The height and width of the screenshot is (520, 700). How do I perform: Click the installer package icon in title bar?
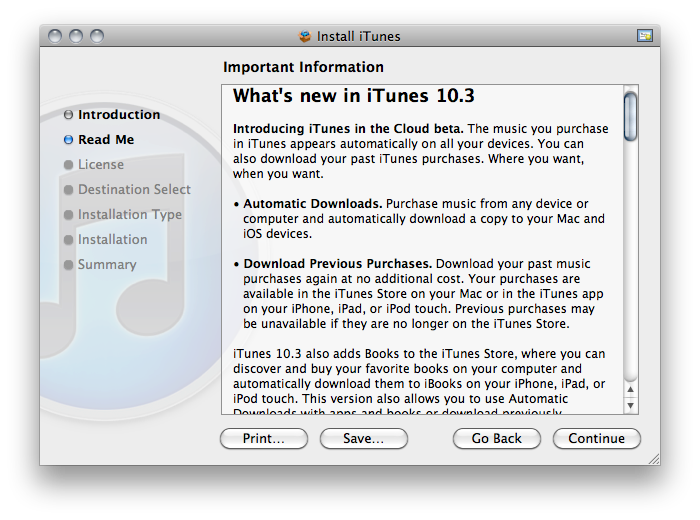coord(305,36)
